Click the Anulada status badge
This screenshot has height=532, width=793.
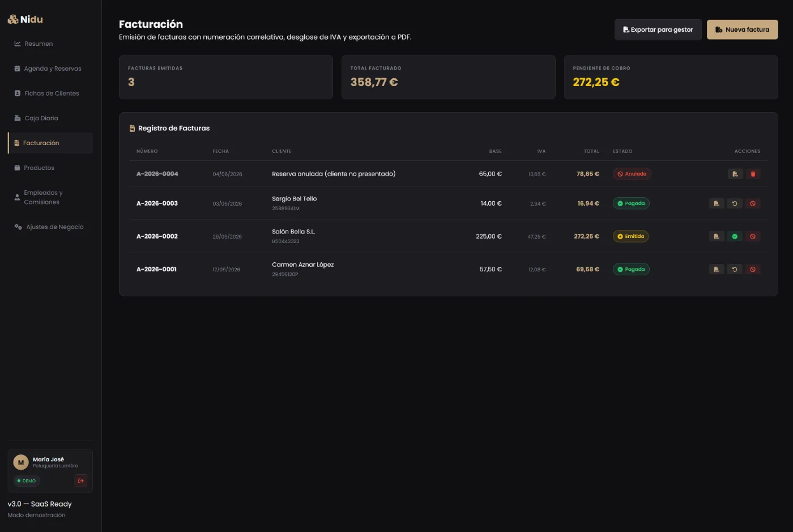(632, 174)
